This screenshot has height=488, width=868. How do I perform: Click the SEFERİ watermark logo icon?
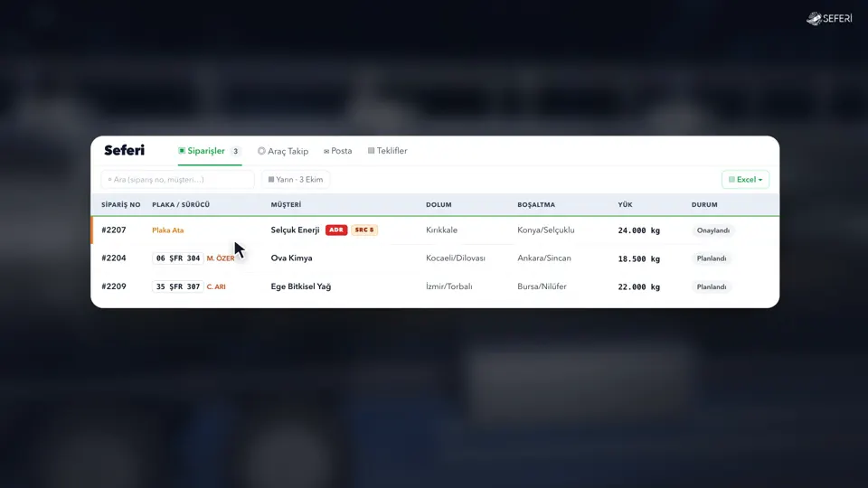coord(814,19)
